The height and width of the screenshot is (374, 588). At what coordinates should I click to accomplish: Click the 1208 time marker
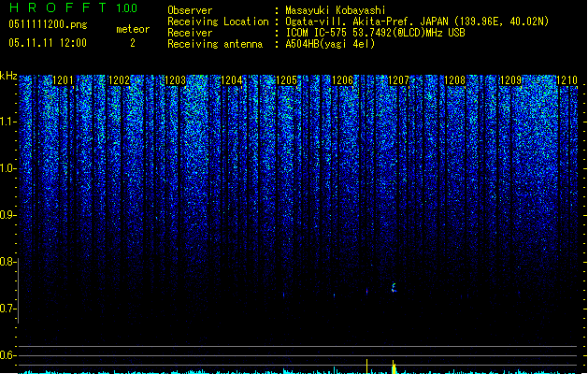[454, 80]
